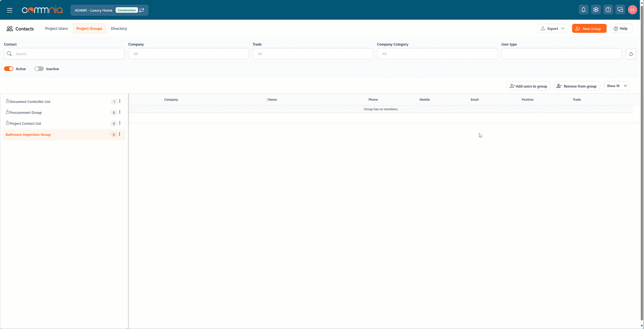Viewport: 644px width, 329px height.
Task: Sort by the Trade column header
Action: pos(577,100)
